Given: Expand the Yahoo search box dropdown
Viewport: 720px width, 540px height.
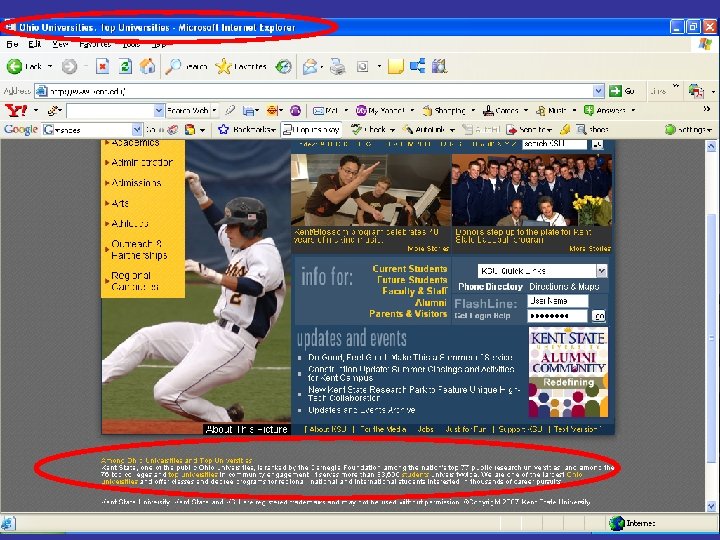Looking at the screenshot, I should pos(158,110).
